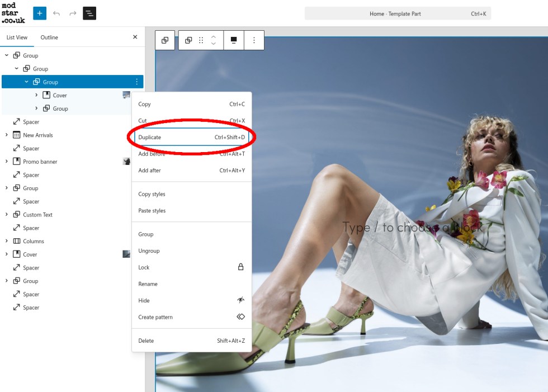
Task: Click the nested Cover thumbnail image
Action: (126, 95)
